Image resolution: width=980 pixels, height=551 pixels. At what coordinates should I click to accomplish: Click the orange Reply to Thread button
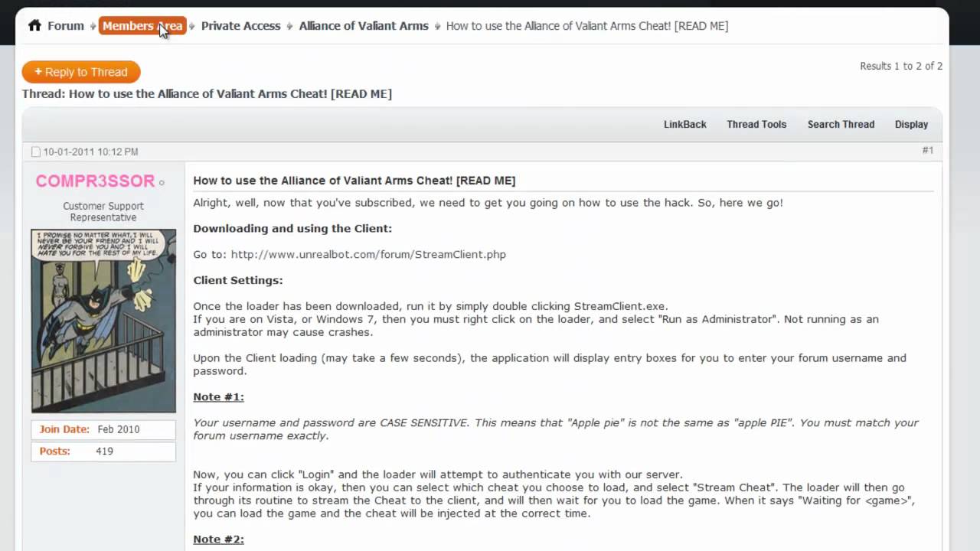point(81,72)
